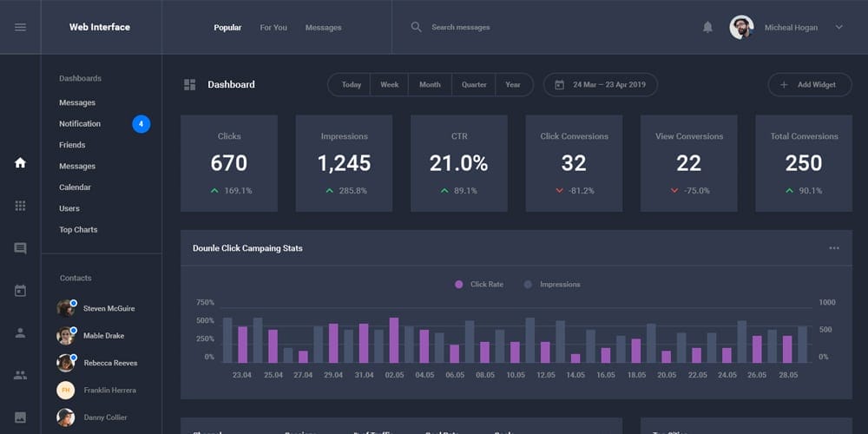
Task: Select the Year time range
Action: [513, 85]
